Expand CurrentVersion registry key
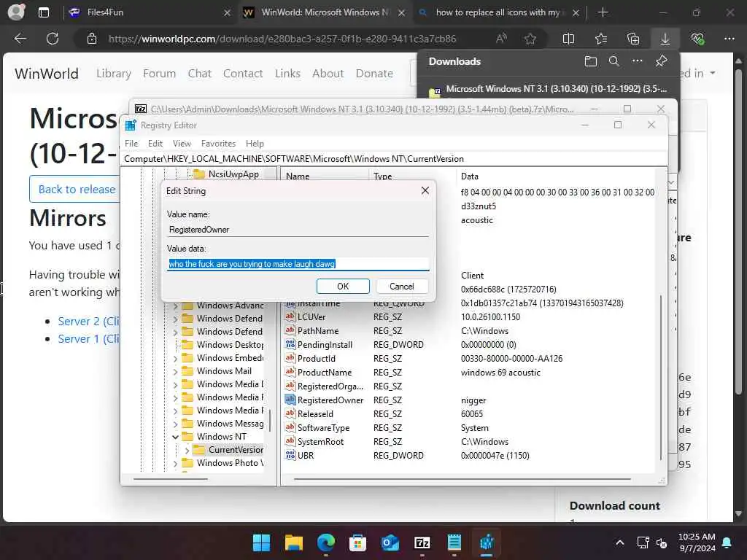The height and width of the screenshot is (560, 747). 187,450
